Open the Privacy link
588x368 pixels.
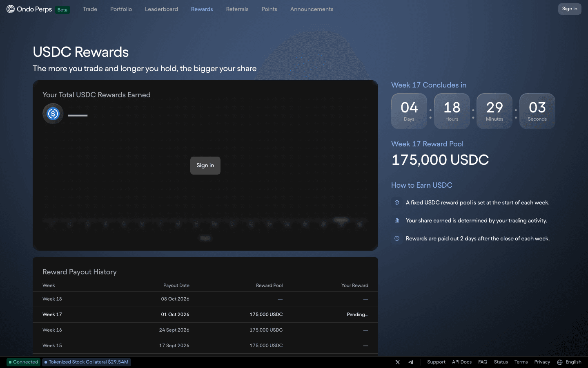(542, 362)
